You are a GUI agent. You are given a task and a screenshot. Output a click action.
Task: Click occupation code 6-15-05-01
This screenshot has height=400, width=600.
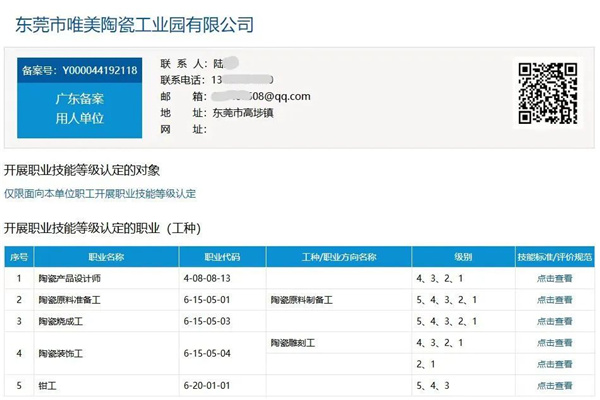click(207, 300)
